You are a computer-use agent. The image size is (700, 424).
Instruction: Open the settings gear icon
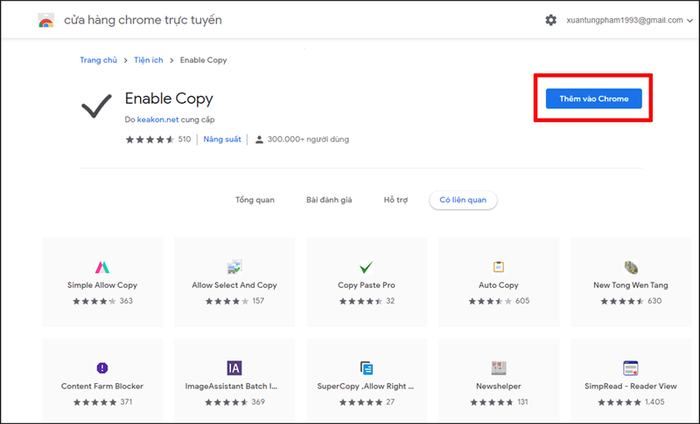pyautogui.click(x=551, y=20)
